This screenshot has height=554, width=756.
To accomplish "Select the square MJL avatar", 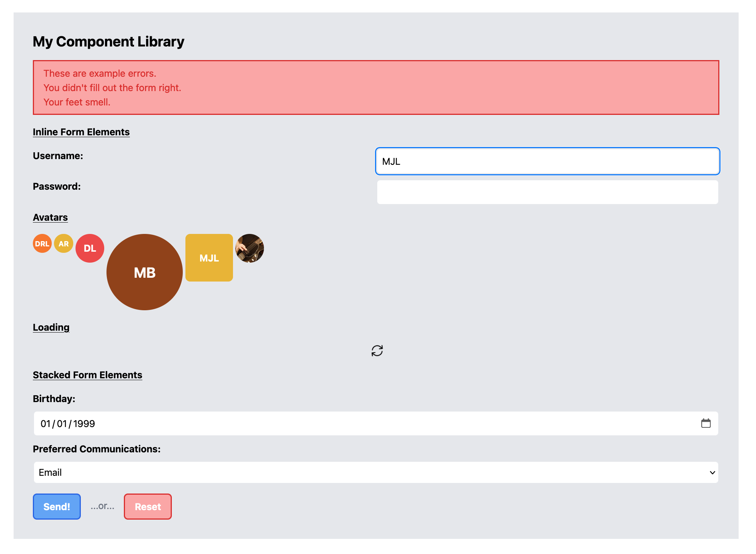I will (x=209, y=258).
